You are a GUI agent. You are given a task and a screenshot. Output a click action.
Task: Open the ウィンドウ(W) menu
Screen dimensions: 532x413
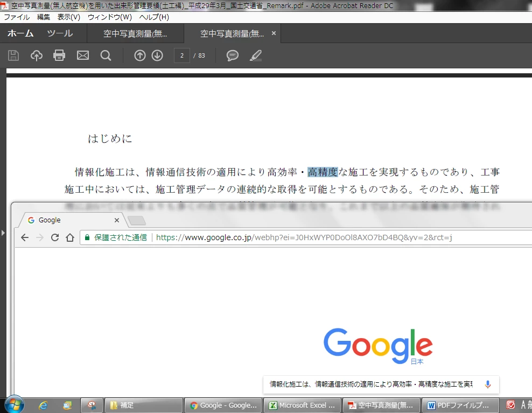110,17
